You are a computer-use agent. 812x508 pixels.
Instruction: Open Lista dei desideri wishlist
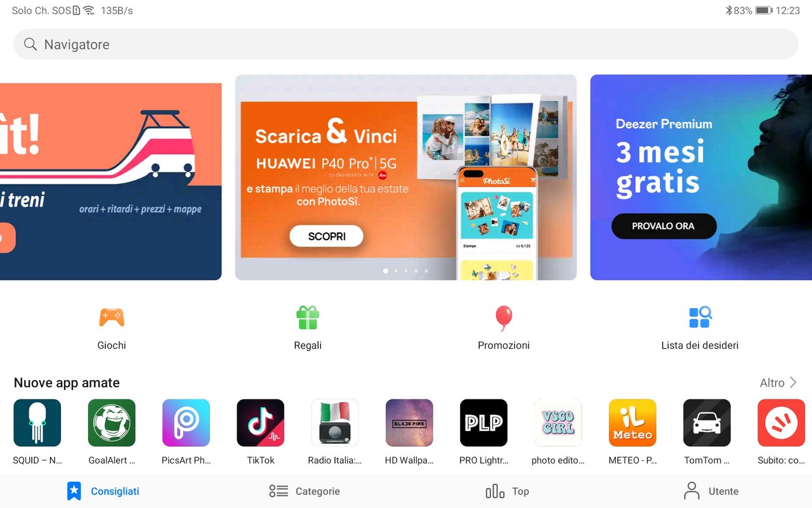point(700,328)
